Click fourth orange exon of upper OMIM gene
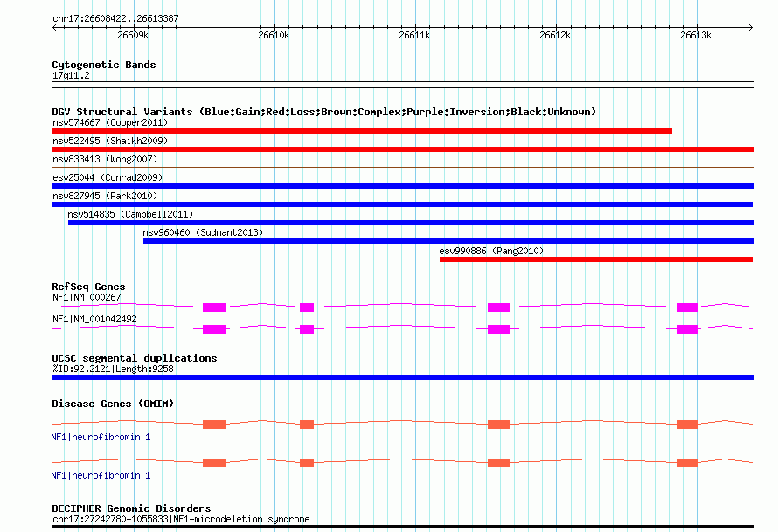 (688, 425)
